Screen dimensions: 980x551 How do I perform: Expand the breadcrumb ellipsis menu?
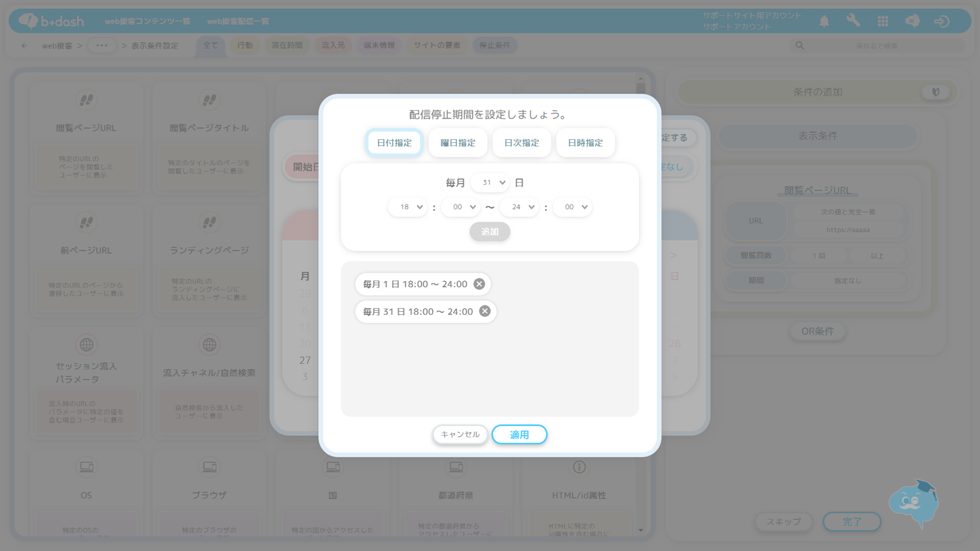pos(102,46)
